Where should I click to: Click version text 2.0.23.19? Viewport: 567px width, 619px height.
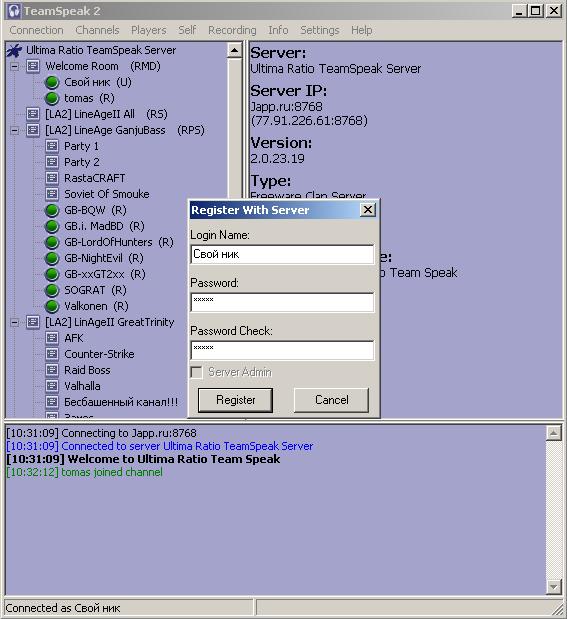click(278, 159)
